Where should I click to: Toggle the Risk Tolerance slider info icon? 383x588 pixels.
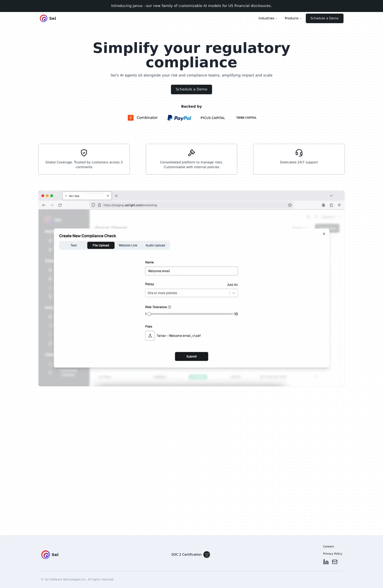click(x=169, y=307)
